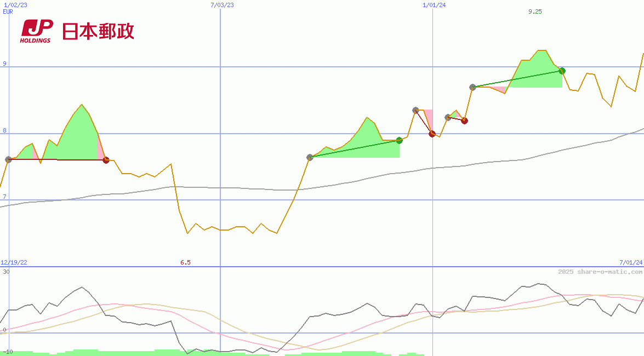The image size is (644, 356).
Task: Switch to the EUR currency label
Action: pyautogui.click(x=7, y=12)
